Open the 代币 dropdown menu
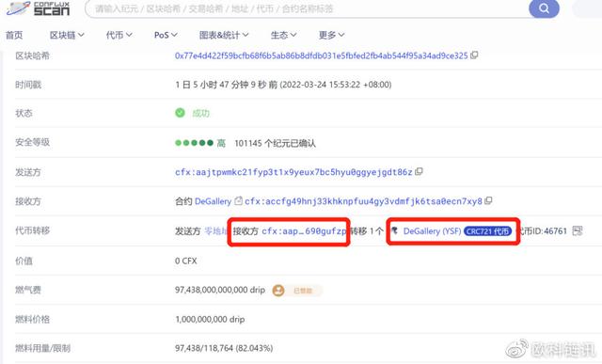The width and height of the screenshot is (602, 364). pos(119,36)
